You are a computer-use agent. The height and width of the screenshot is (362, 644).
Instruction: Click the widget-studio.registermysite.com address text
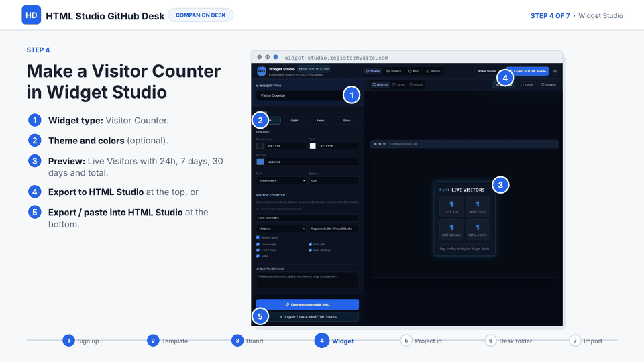point(336,58)
